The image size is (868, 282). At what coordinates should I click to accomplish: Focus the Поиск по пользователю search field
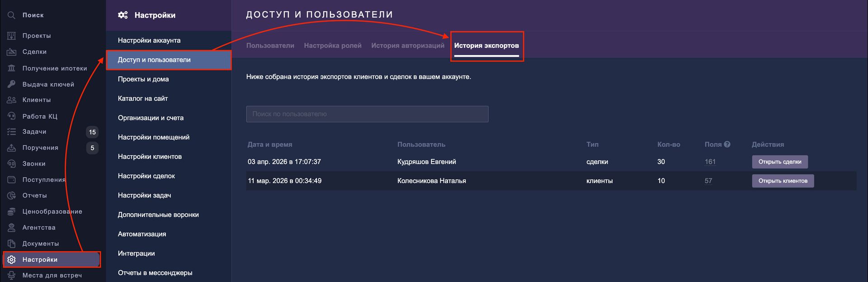tap(367, 114)
